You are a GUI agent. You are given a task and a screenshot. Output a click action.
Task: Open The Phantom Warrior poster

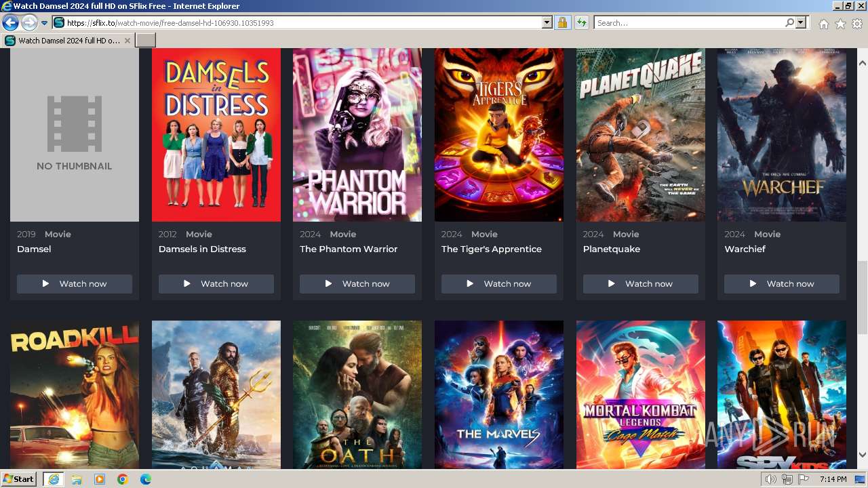pos(357,135)
